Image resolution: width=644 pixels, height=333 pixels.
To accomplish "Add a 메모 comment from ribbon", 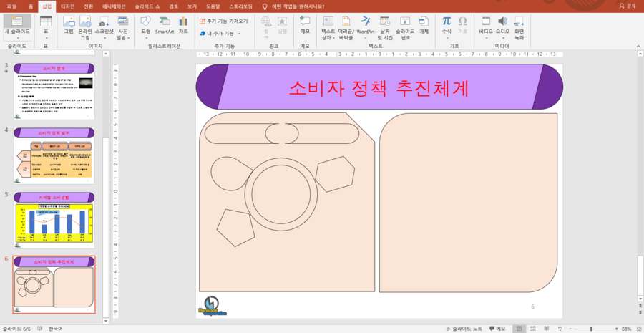I will [x=305, y=24].
